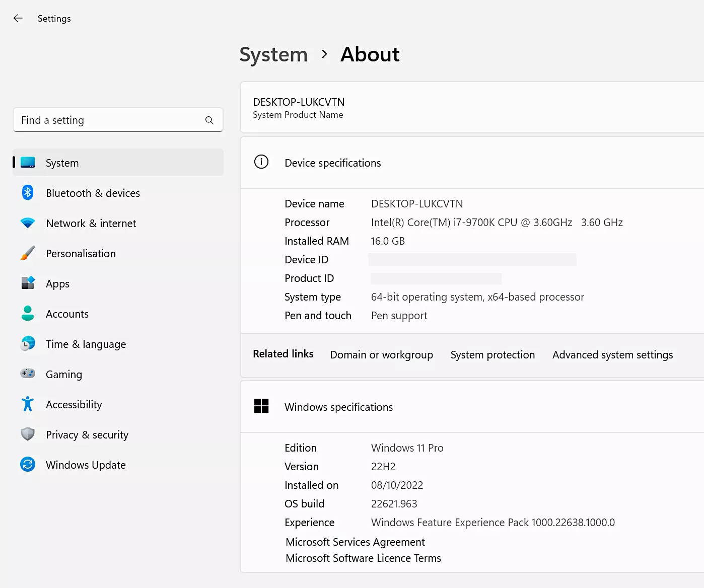Click the Windows Update sync icon

[28, 464]
